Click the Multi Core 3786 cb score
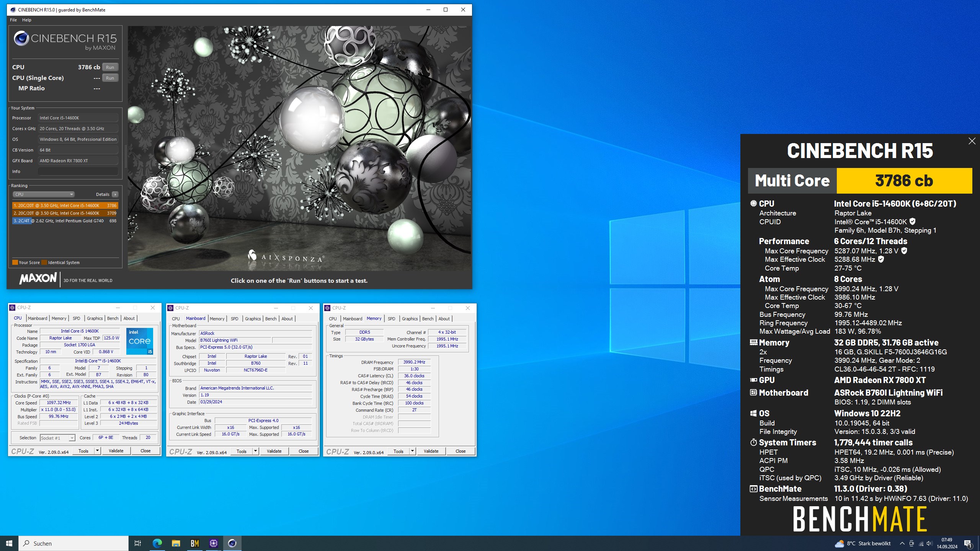The image size is (980, 551). [x=904, y=181]
